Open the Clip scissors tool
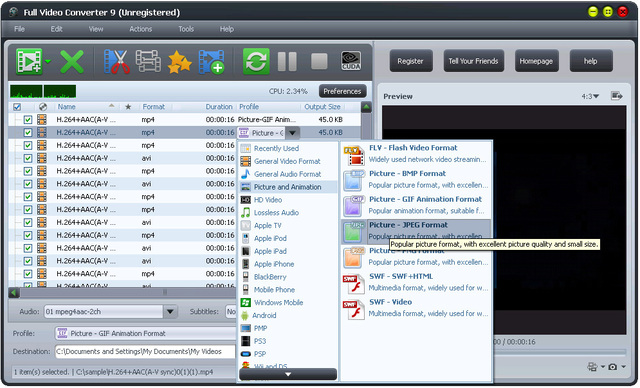640x388 pixels. pyautogui.click(x=117, y=62)
